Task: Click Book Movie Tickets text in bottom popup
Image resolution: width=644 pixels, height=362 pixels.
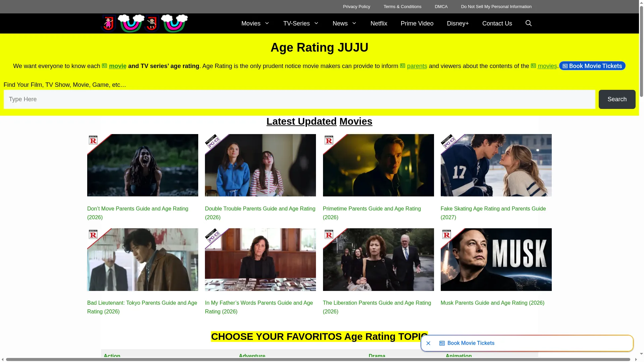Action: point(471,343)
